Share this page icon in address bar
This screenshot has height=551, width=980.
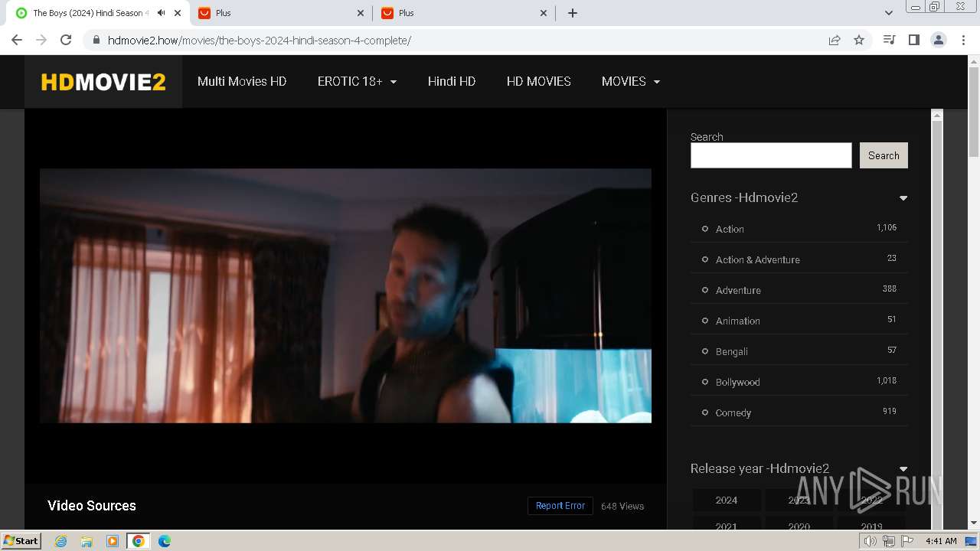[835, 40]
